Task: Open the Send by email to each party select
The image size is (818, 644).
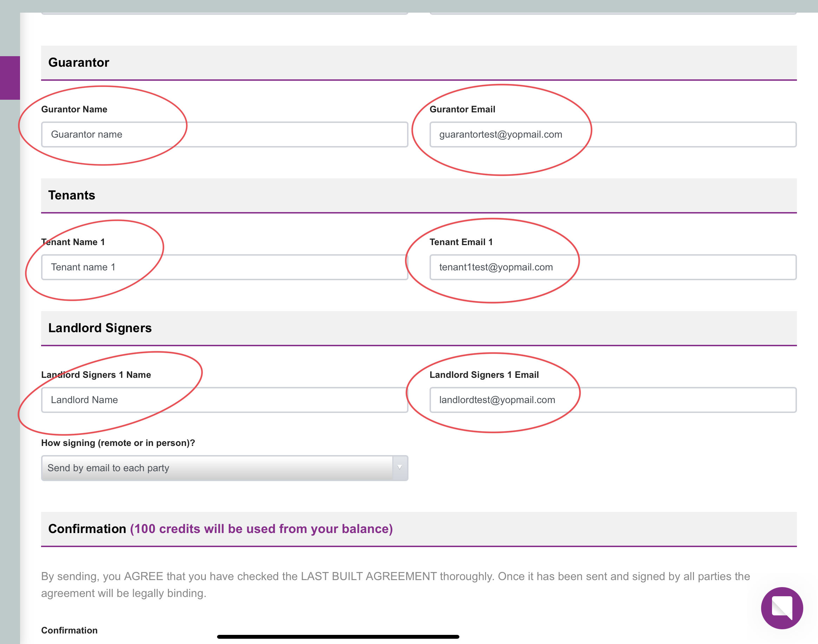Action: (224, 467)
